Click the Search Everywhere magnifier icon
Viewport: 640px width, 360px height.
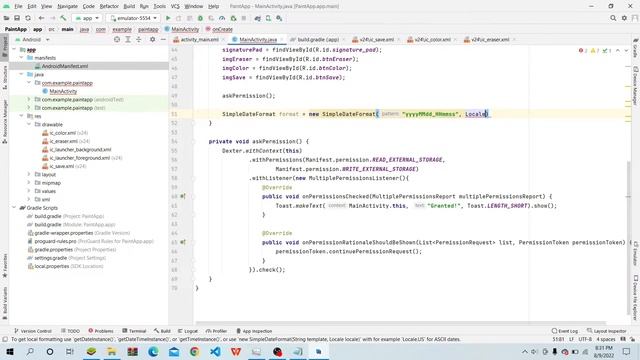613,18
